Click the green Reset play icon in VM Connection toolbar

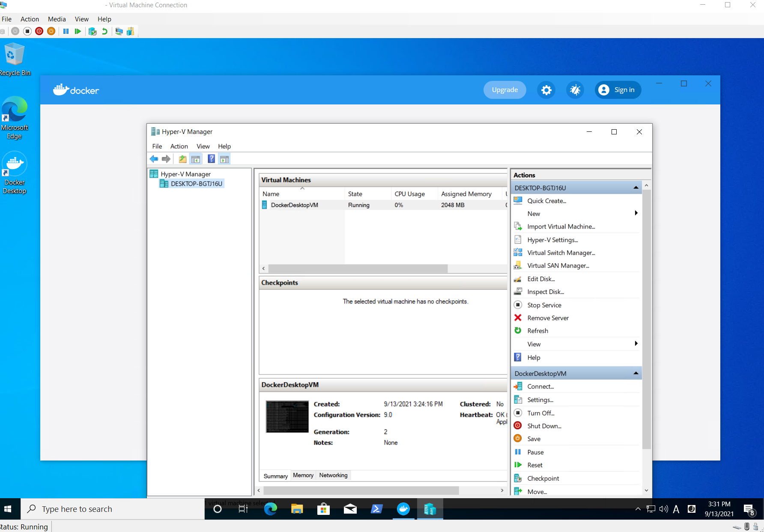coord(78,31)
